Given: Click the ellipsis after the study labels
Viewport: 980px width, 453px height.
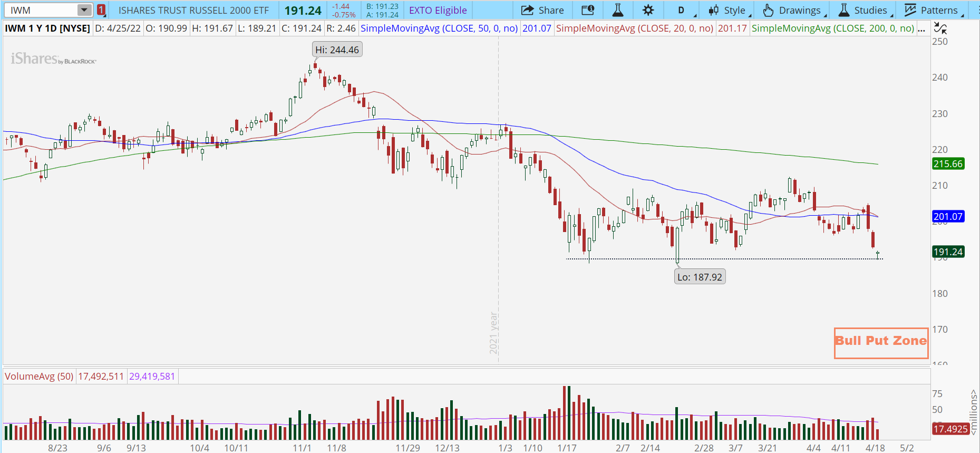Looking at the screenshot, I should [x=921, y=28].
